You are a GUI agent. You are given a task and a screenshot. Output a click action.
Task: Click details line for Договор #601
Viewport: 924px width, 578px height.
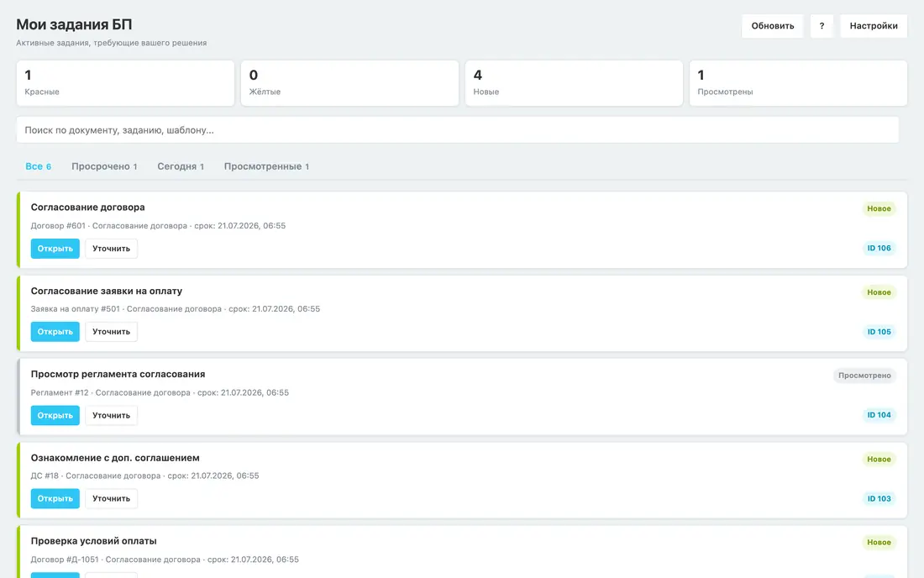(x=158, y=226)
